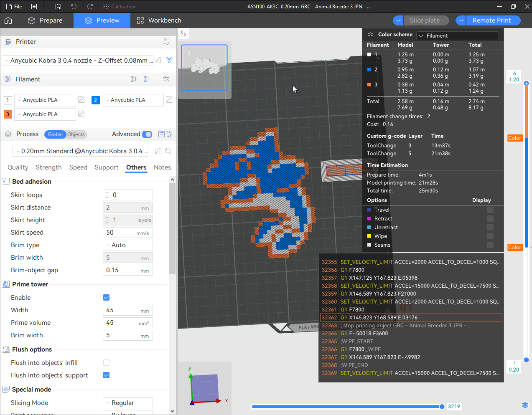Collapse the left sidebar arrow icon
Image resolution: width=532 pixels, height=415 pixels.
click(183, 33)
